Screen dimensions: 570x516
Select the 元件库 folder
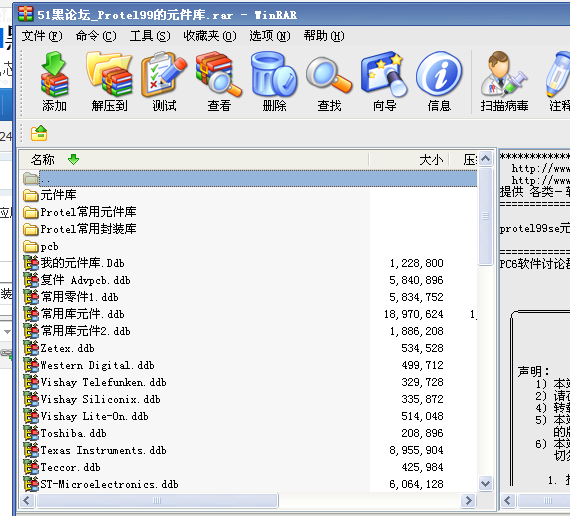58,195
